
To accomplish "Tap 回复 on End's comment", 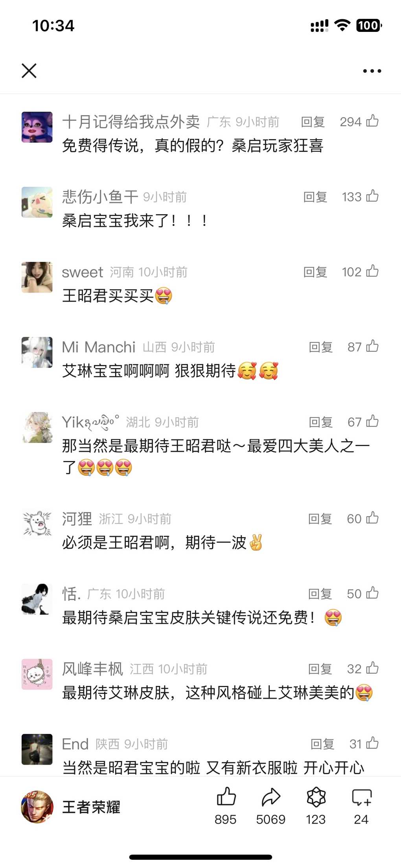I will (322, 744).
